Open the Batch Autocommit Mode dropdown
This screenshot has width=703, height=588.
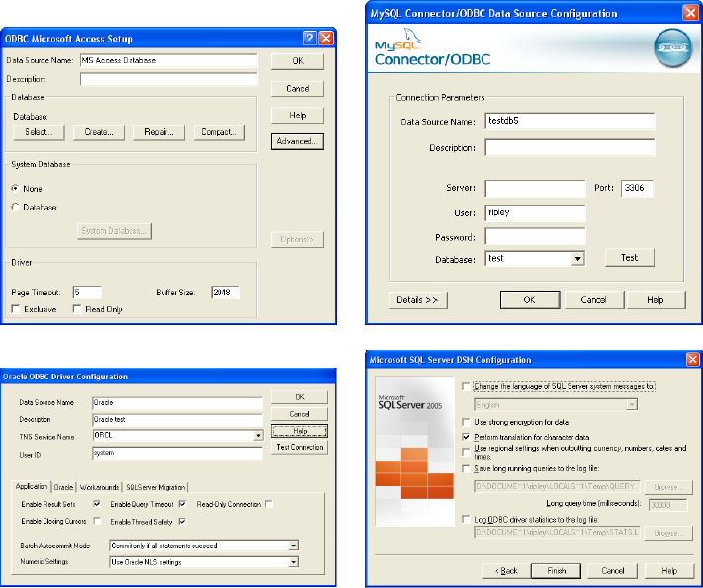[294, 546]
